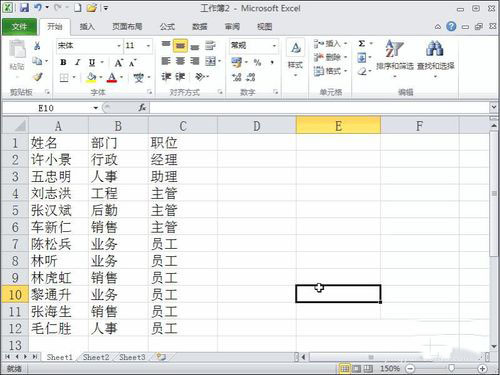
Task: Open underline style dropdown arrow
Action: pos(102,62)
